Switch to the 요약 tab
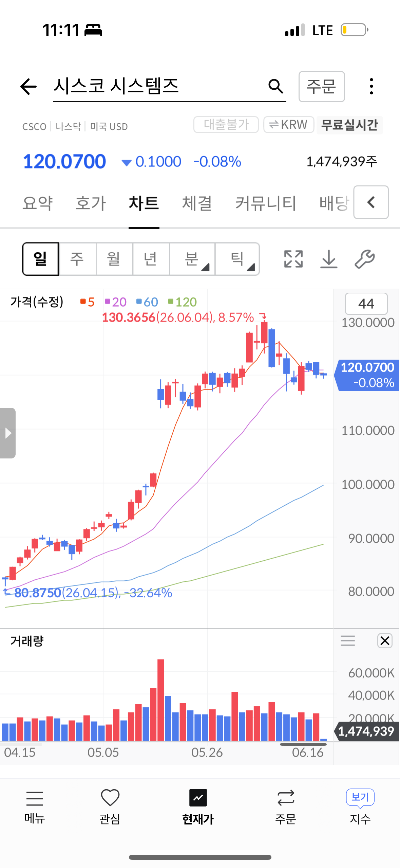This screenshot has height=868, width=400. click(x=38, y=203)
